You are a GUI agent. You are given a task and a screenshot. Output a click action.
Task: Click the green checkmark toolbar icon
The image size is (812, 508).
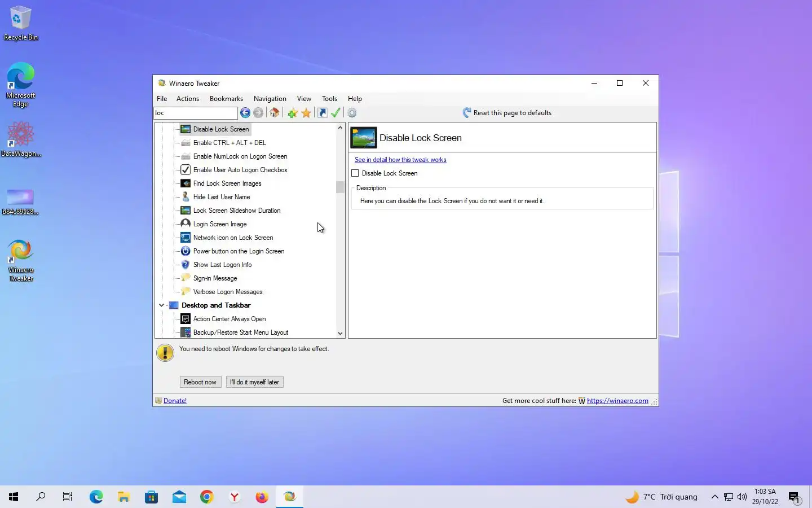pyautogui.click(x=336, y=113)
